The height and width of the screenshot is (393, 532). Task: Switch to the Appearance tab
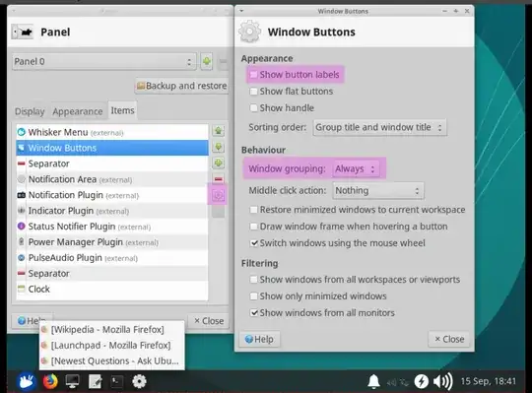(x=78, y=111)
